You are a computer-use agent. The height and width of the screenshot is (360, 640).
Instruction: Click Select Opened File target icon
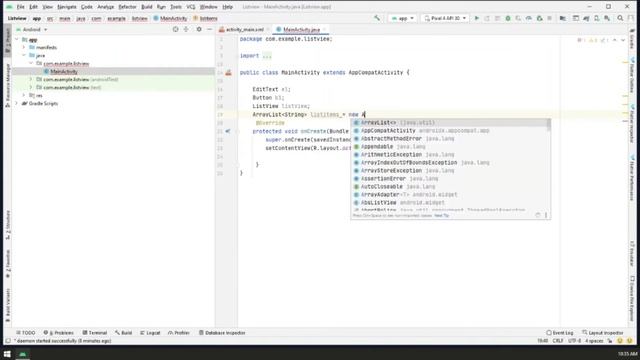pyautogui.click(x=176, y=29)
